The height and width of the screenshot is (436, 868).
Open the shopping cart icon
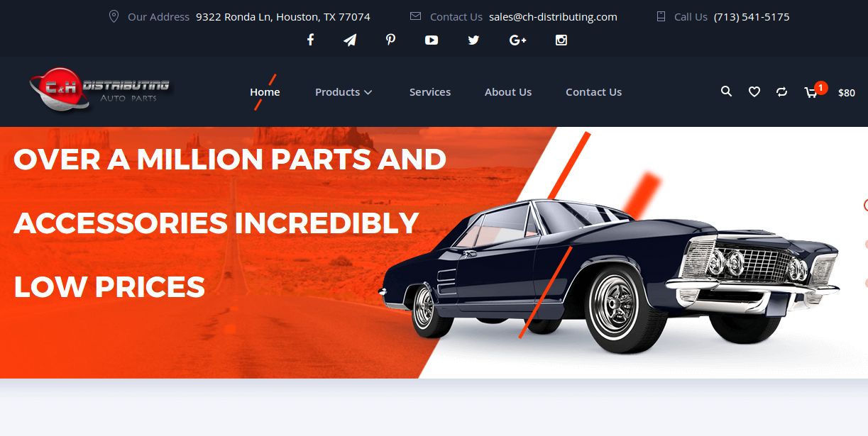coord(811,93)
